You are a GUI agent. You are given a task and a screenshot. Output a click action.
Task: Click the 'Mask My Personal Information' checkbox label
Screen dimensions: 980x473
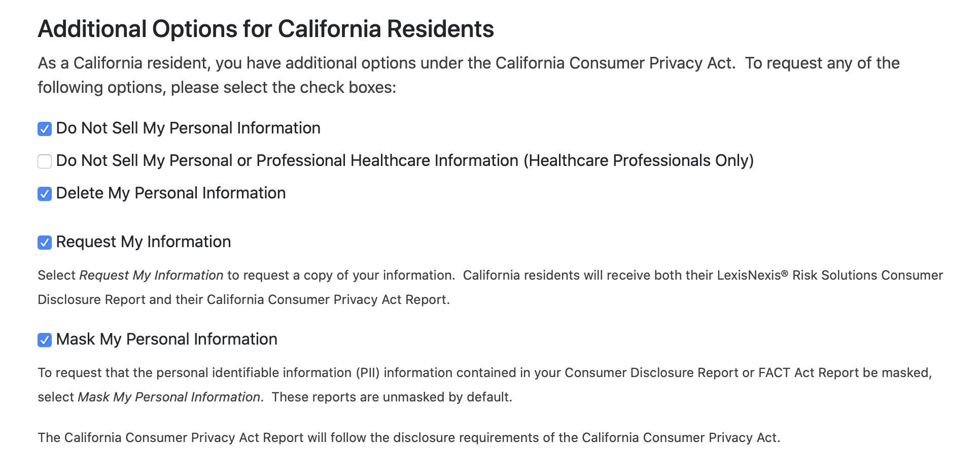click(x=166, y=339)
